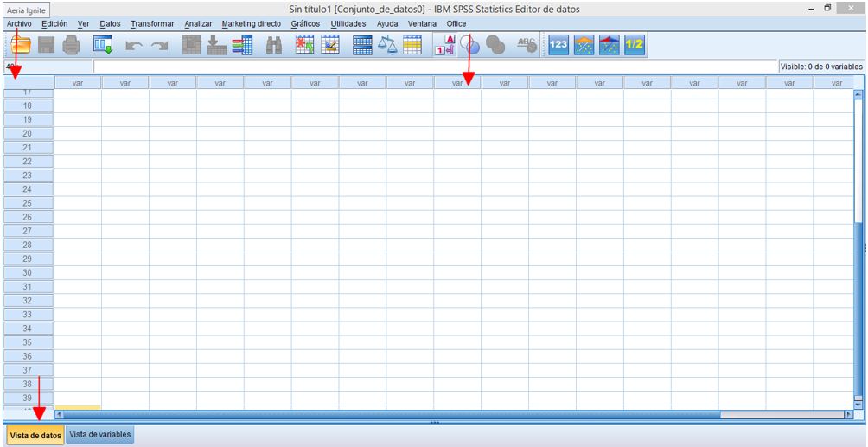Click the vertical scrollbar up arrow
The image size is (868, 447).
click(858, 95)
